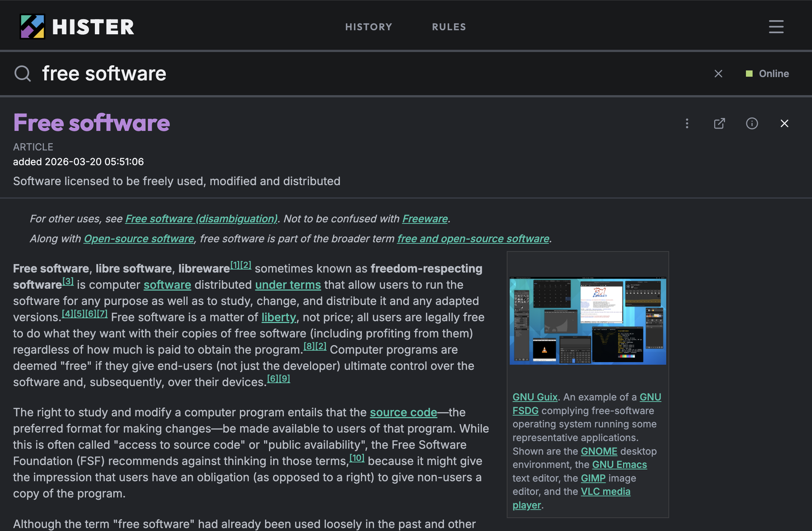The width and height of the screenshot is (812, 531).
Task: Click the free software search field
Action: pos(372,74)
